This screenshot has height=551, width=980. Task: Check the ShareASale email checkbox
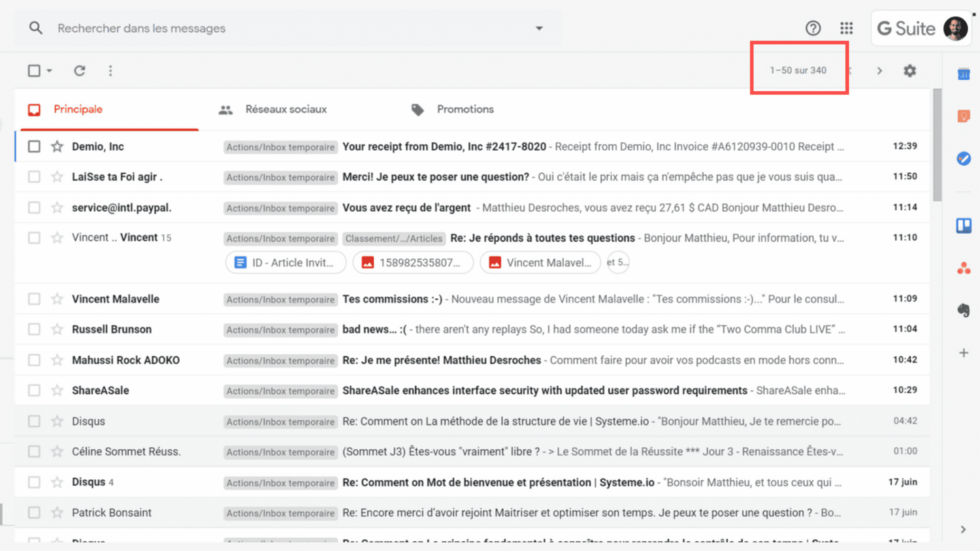[x=34, y=390]
